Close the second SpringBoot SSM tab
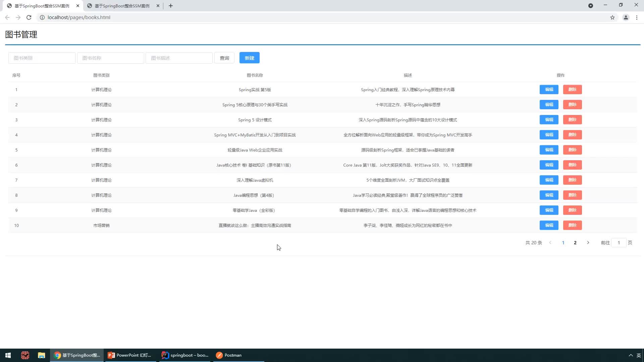 click(x=158, y=6)
